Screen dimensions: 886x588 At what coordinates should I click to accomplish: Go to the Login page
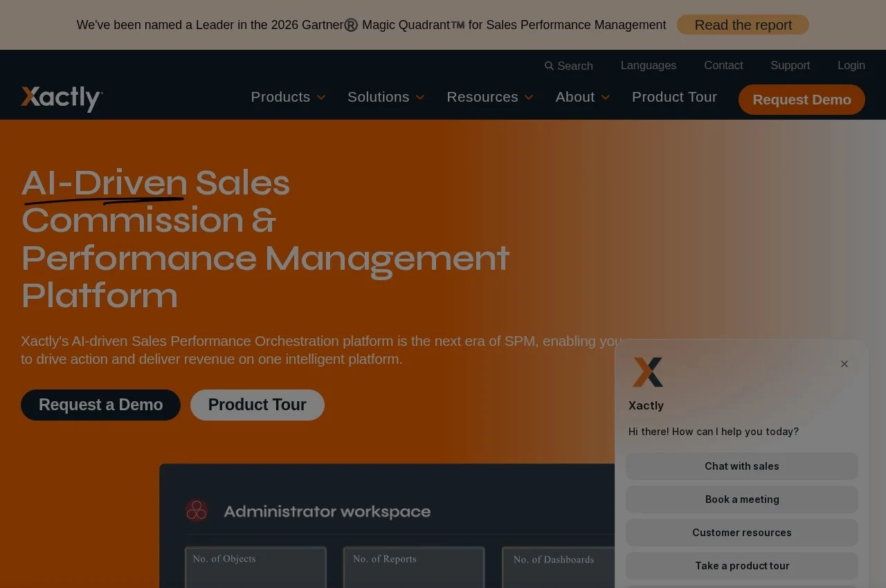[x=851, y=65]
